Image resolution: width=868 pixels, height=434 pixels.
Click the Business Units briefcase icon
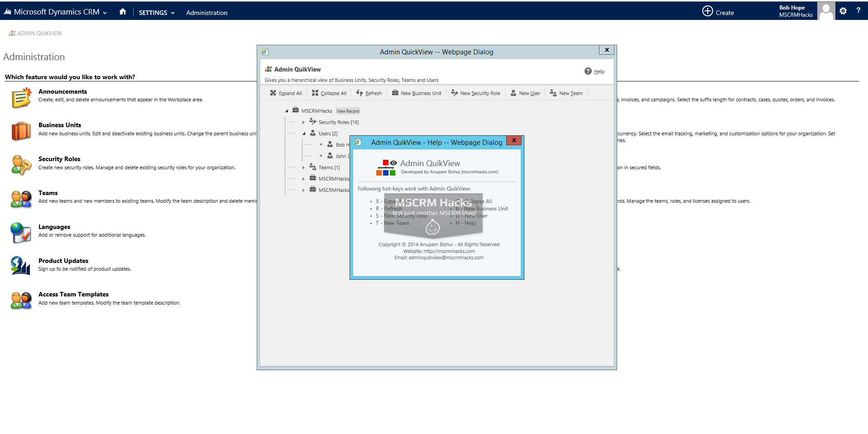21,131
